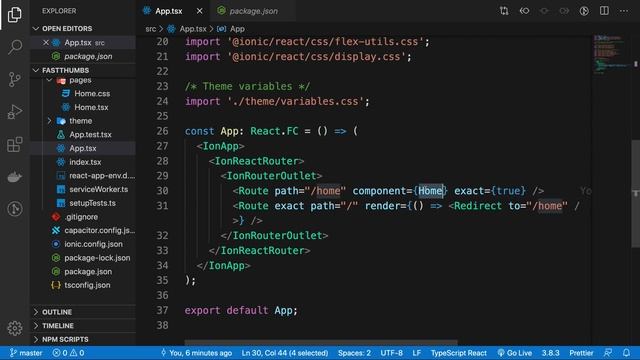Image resolution: width=640 pixels, height=360 pixels.
Task: Expand the Outline section
Action: (83, 312)
